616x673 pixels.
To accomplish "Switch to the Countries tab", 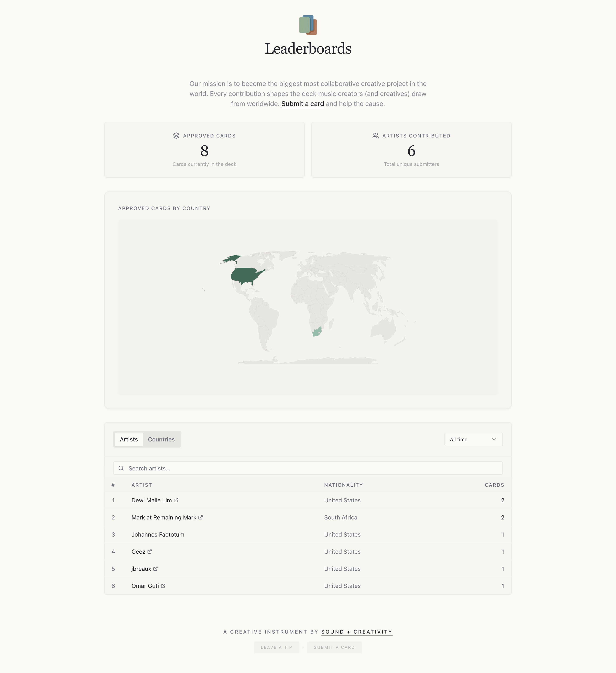I will tap(161, 439).
